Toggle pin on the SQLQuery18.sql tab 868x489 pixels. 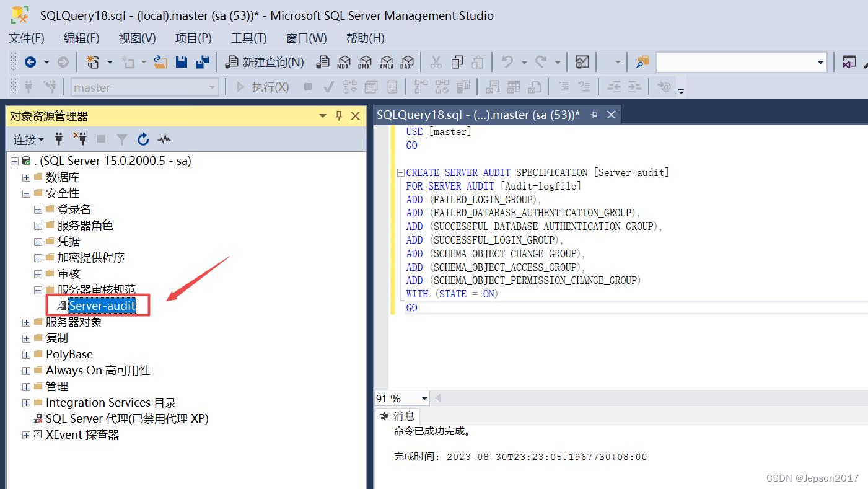(594, 115)
